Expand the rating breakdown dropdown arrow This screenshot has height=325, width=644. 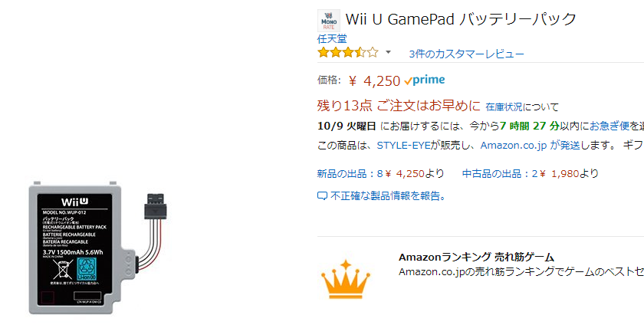(388, 52)
